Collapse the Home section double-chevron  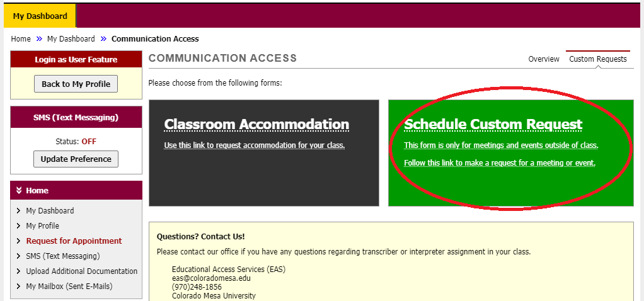click(19, 190)
